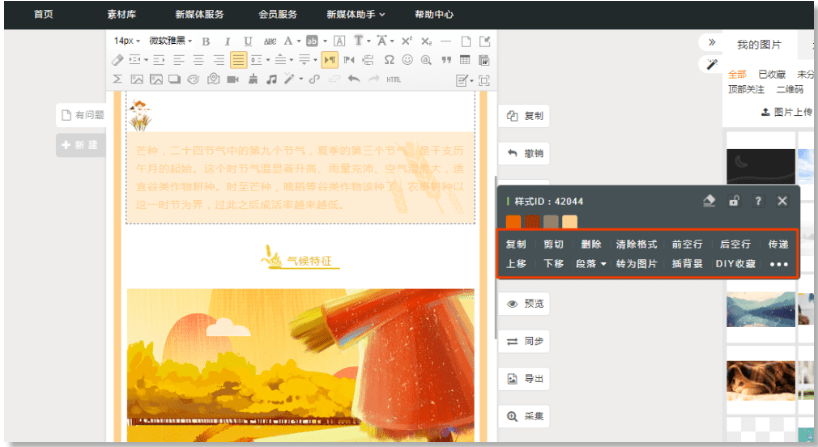The image size is (818, 447).
Task: Click 转为图片 in the style popup
Action: coord(636,264)
